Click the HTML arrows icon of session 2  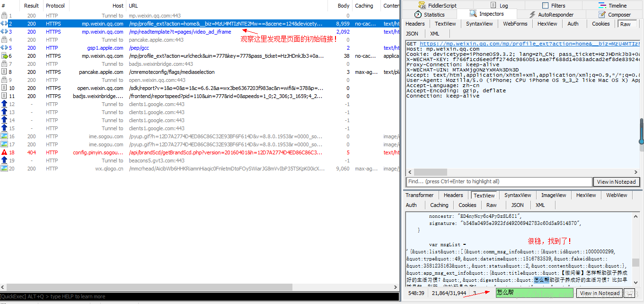[x=4, y=24]
